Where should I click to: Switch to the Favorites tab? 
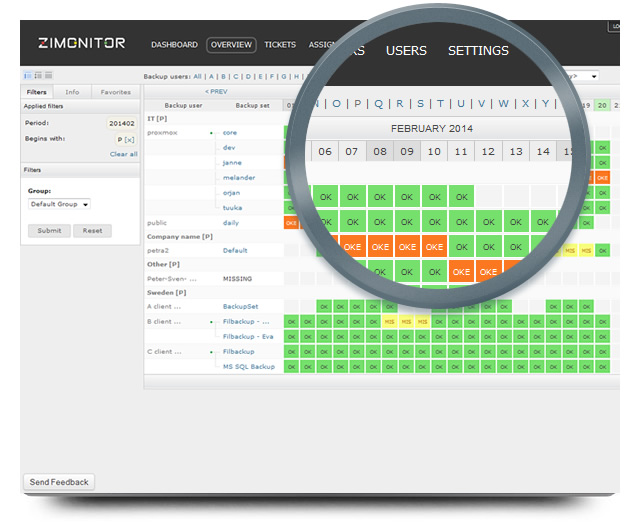[115, 92]
